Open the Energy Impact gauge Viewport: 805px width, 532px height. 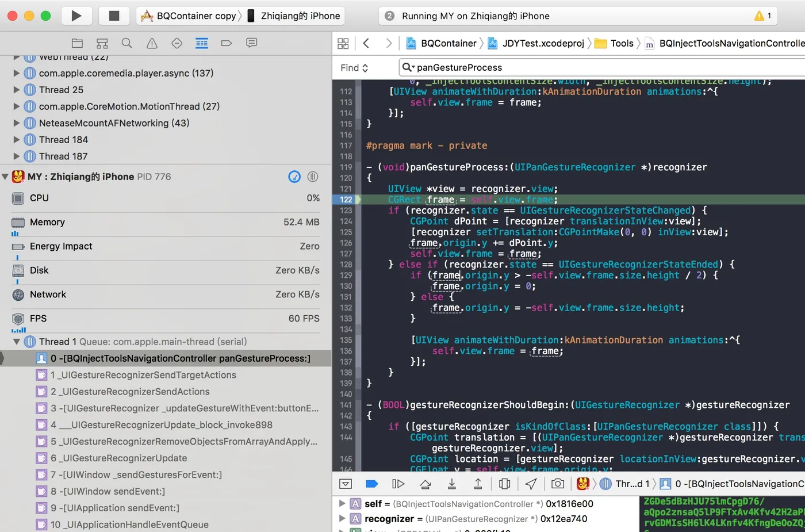(166, 247)
